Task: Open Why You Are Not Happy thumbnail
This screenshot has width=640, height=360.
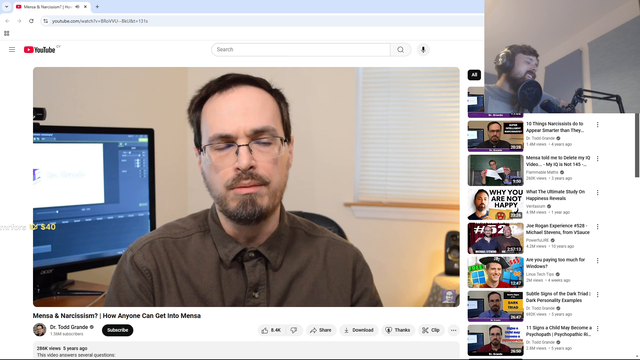Action: point(496,204)
